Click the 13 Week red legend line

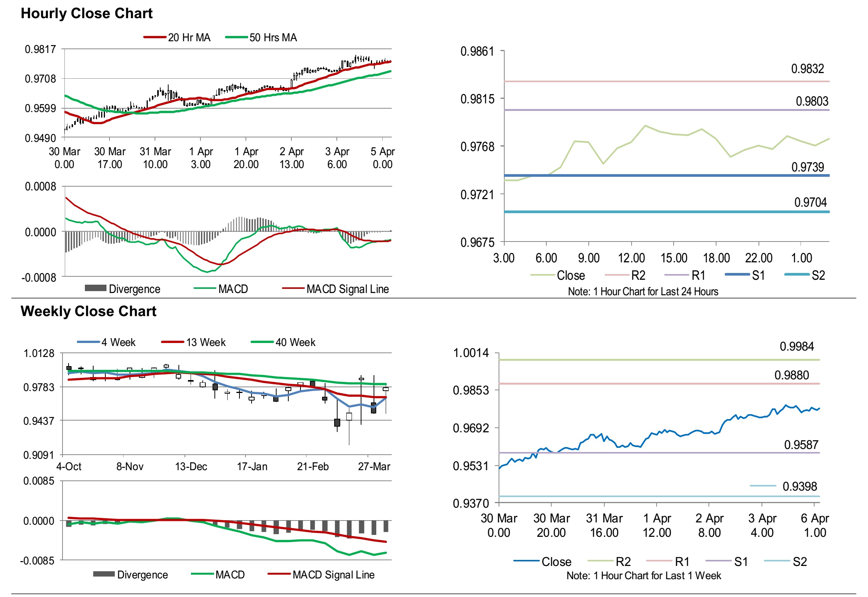click(173, 342)
